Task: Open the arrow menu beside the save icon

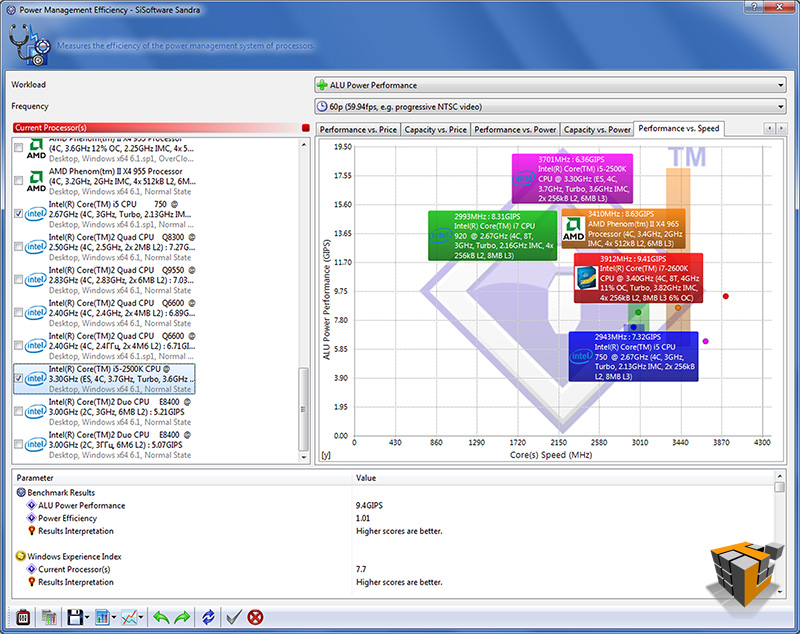Action: click(x=87, y=618)
